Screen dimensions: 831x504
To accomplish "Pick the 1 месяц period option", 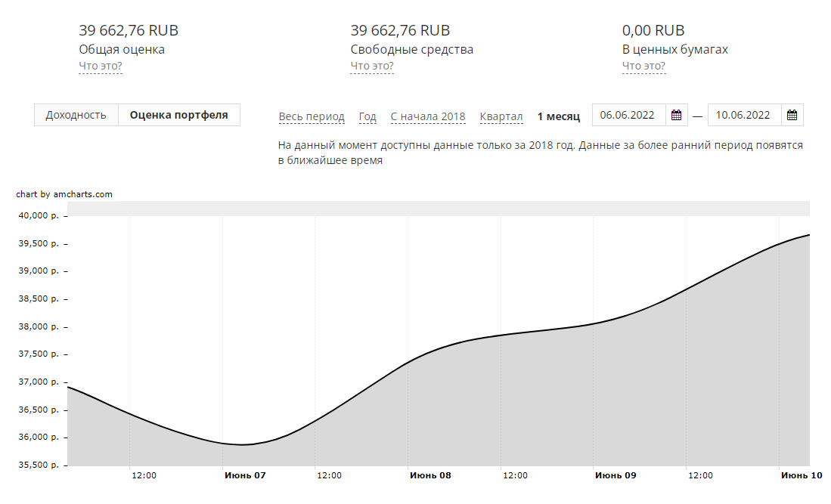I will tap(559, 116).
